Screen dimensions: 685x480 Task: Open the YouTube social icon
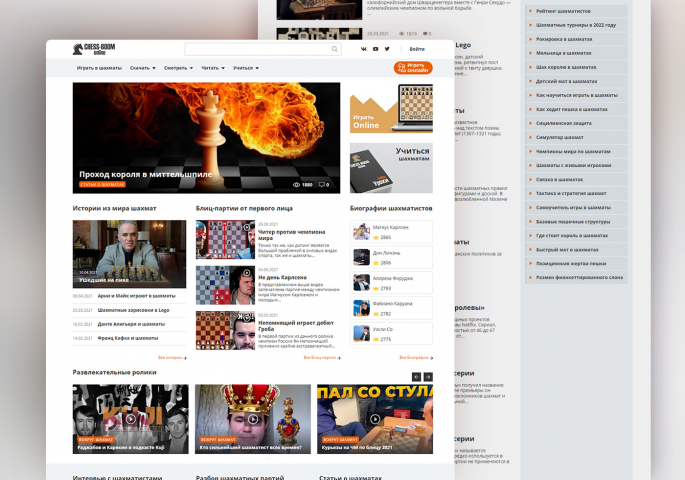375,49
